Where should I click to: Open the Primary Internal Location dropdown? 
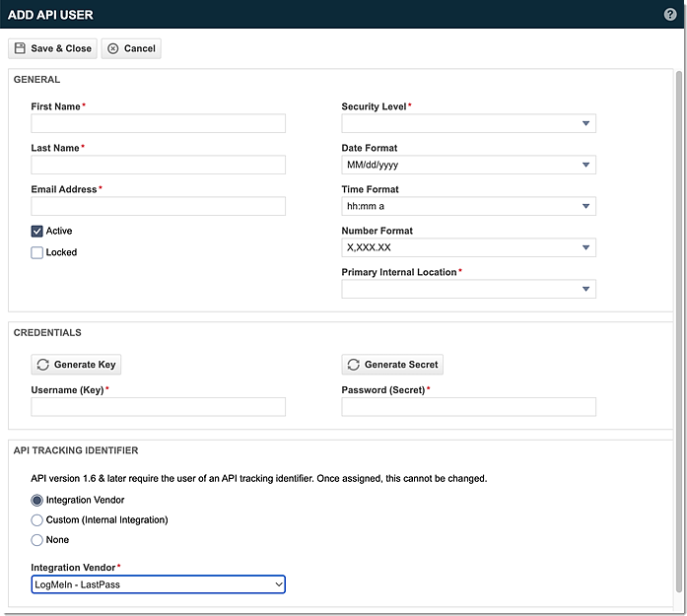point(468,289)
